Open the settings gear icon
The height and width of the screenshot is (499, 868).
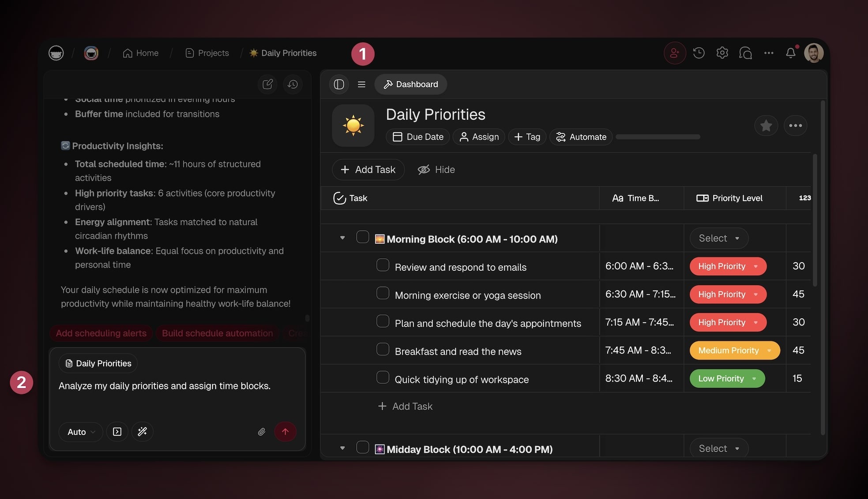pos(722,53)
